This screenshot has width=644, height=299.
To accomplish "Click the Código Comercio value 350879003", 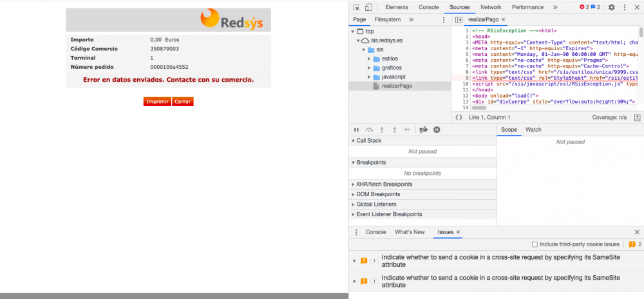I will (164, 49).
